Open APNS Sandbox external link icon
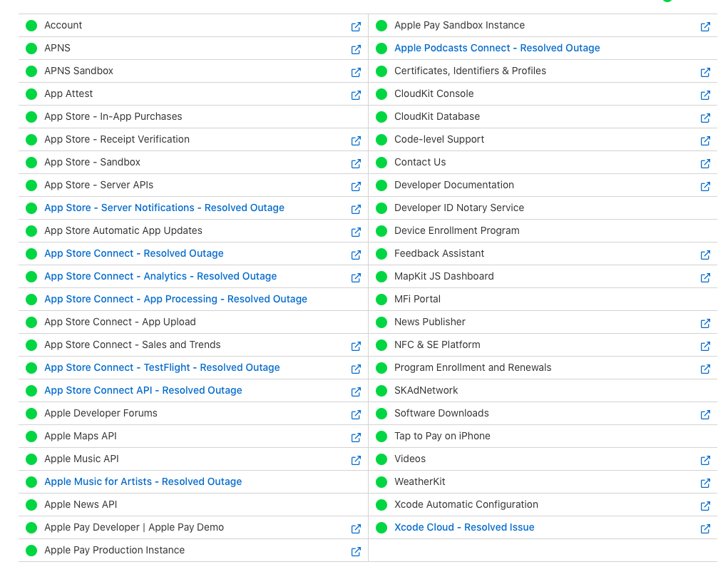The image size is (728, 567). coord(356,72)
